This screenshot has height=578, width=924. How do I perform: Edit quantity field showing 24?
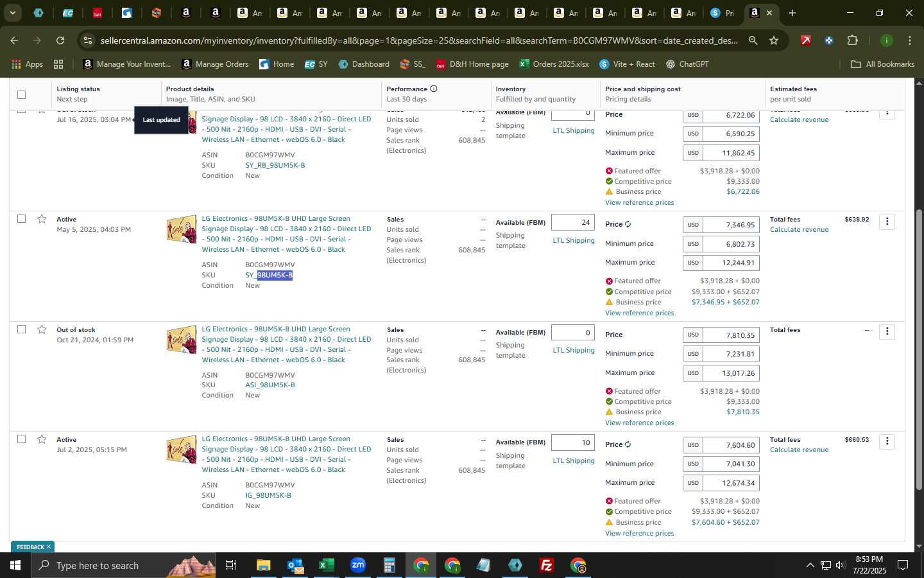pos(573,222)
